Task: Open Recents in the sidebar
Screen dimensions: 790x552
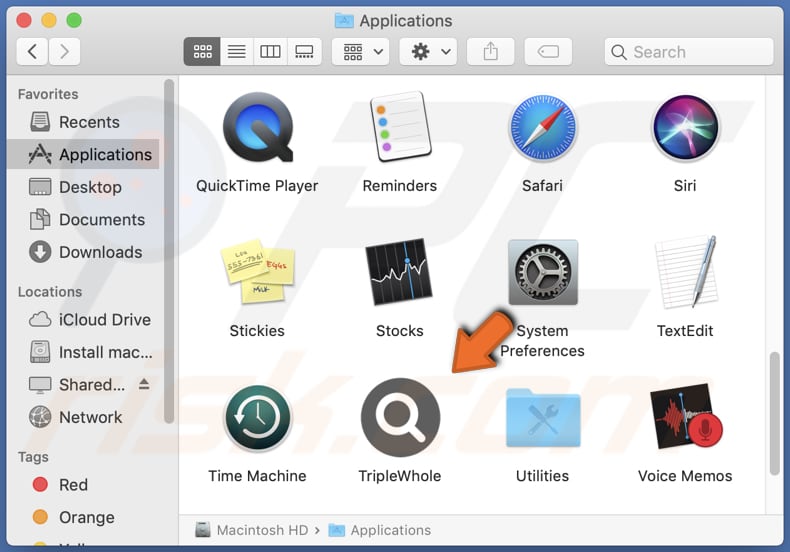Action: point(84,122)
